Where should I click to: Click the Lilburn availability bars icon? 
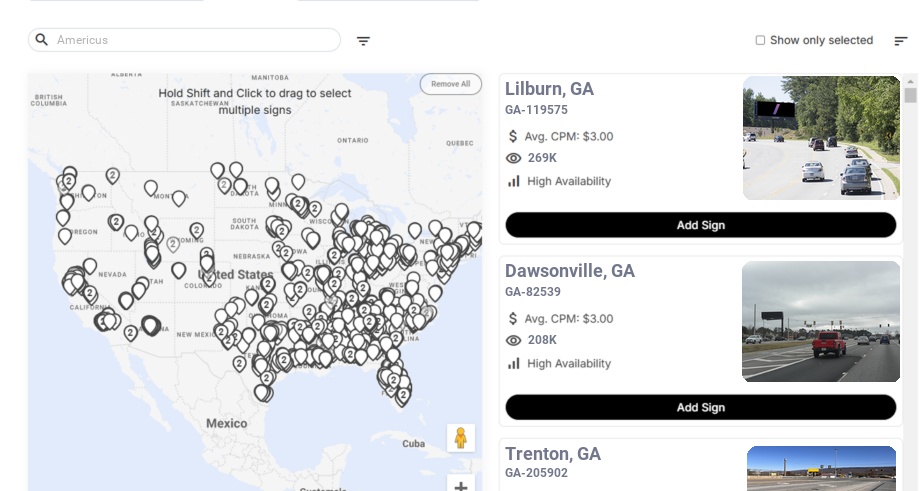tap(514, 181)
